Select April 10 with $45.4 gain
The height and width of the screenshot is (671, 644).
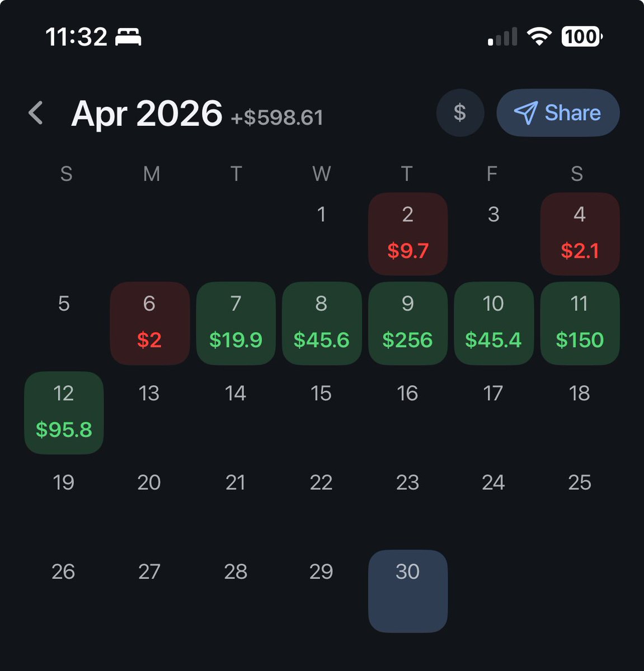click(493, 323)
